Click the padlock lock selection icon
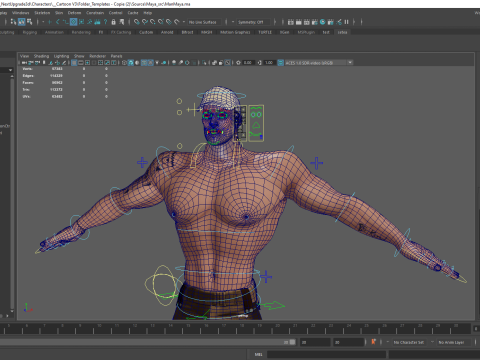Image resolution: width=480 pixels, height=360 pixels. click(x=113, y=22)
